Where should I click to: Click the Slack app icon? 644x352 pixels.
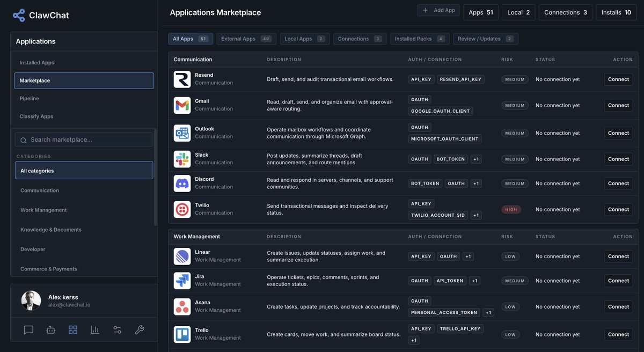tap(182, 159)
